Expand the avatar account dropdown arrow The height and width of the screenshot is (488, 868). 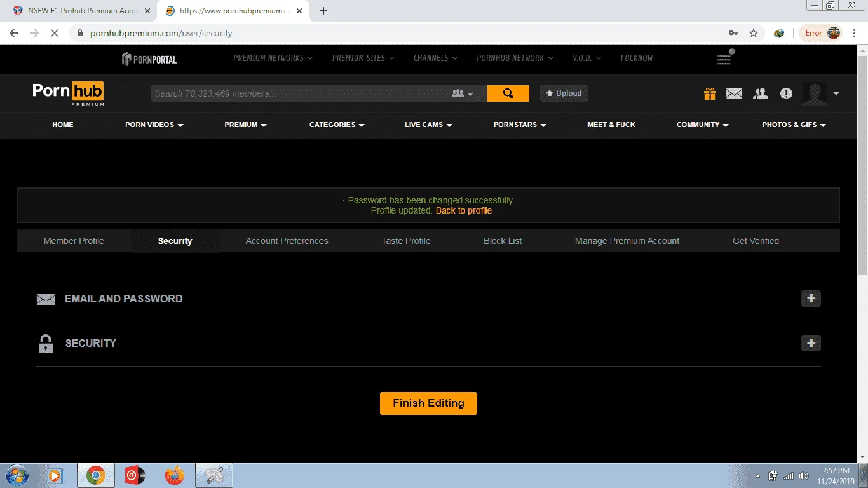(x=836, y=94)
